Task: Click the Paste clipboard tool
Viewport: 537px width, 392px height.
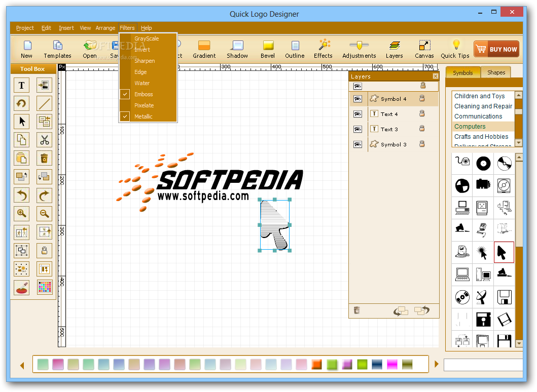Action: tap(22, 159)
